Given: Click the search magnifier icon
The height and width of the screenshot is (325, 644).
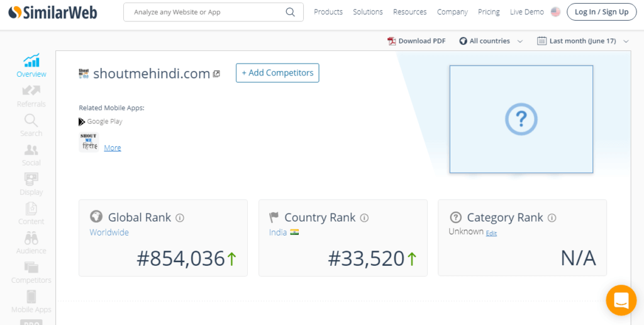Looking at the screenshot, I should [x=290, y=13].
